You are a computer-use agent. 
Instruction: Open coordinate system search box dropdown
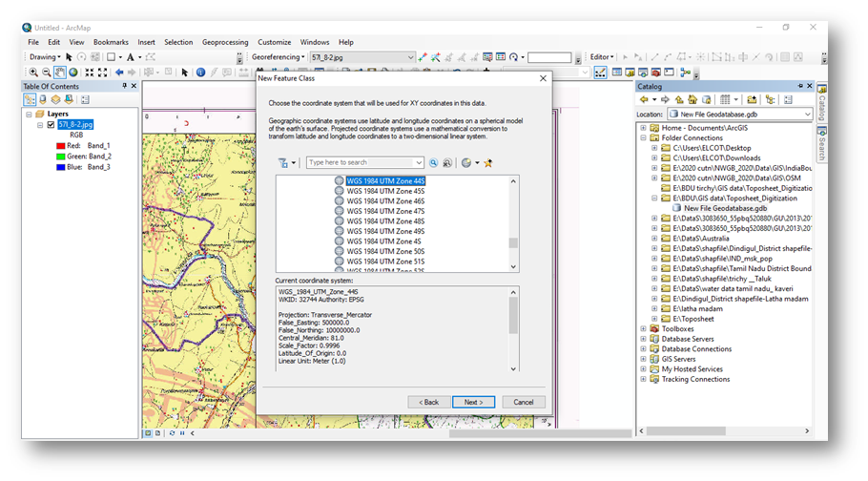point(419,162)
